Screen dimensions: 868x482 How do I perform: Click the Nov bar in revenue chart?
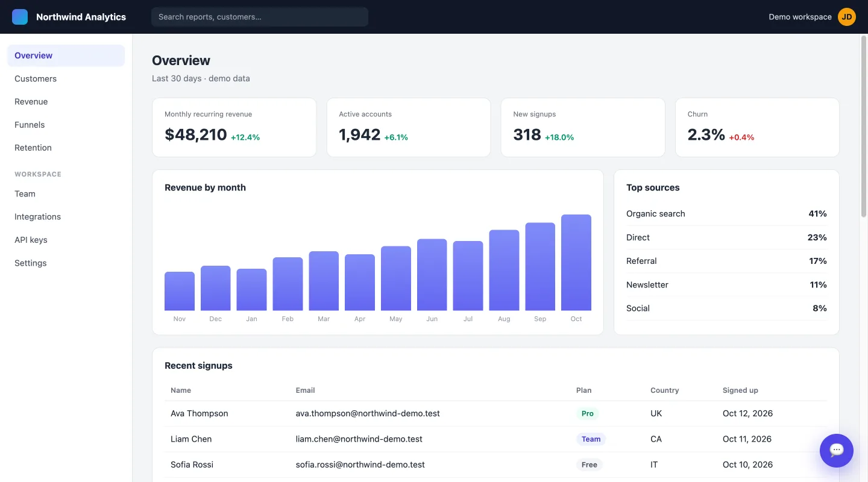coord(180,291)
